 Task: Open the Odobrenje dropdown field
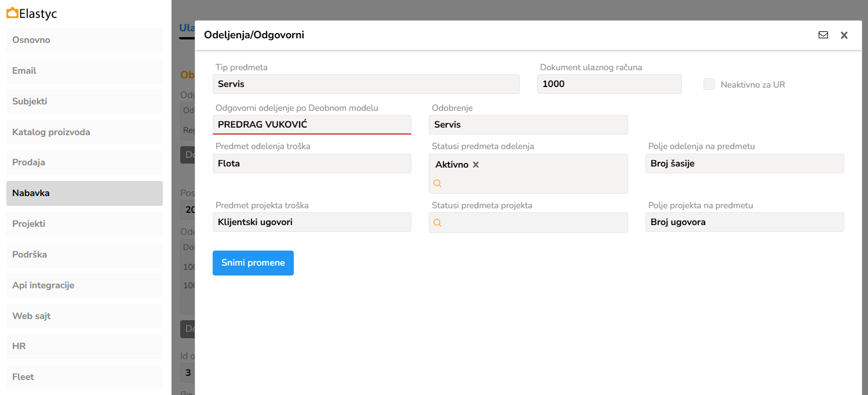[x=528, y=125]
